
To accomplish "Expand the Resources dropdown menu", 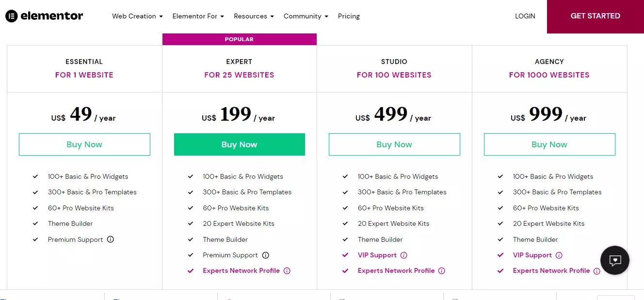I will [254, 16].
